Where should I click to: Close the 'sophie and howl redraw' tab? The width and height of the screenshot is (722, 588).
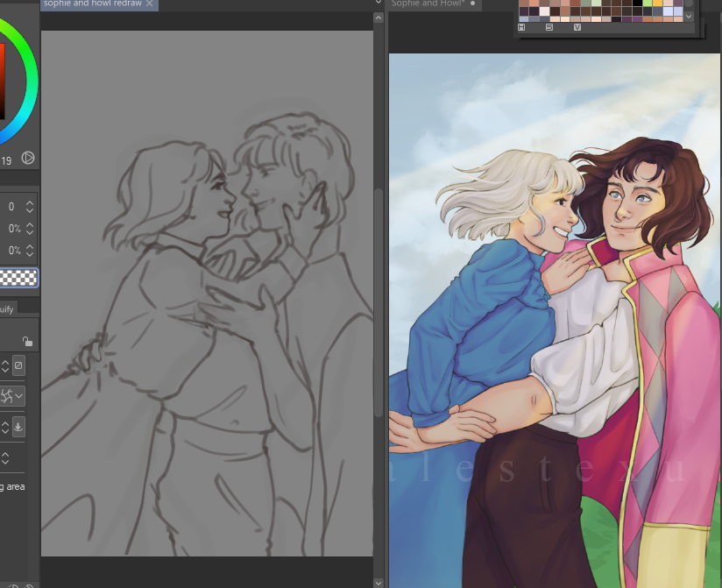pyautogui.click(x=149, y=4)
